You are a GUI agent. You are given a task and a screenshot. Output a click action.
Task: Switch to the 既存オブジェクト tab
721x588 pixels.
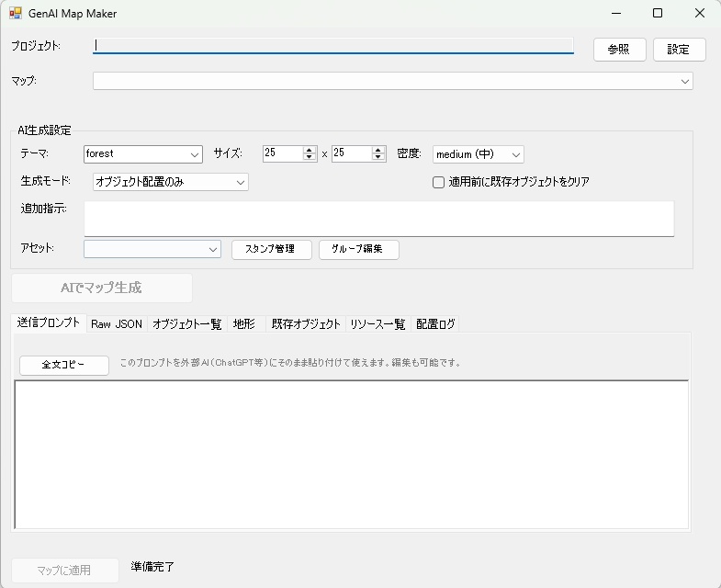click(x=306, y=324)
